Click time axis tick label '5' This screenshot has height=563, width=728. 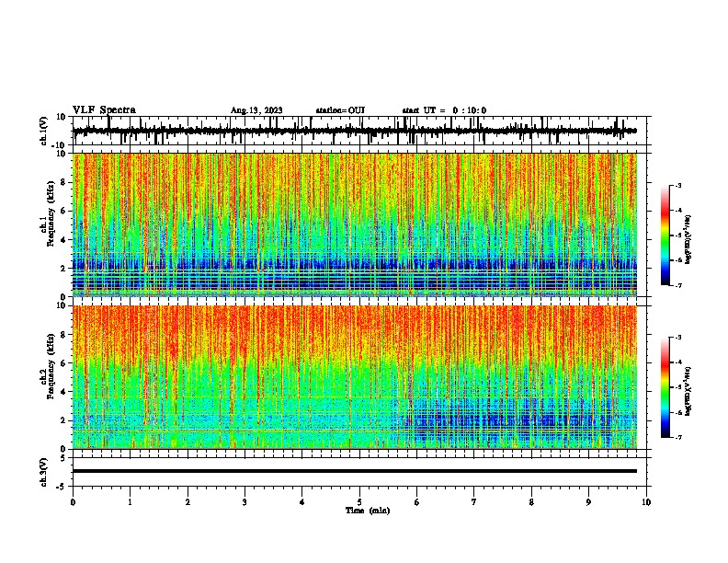359,502
